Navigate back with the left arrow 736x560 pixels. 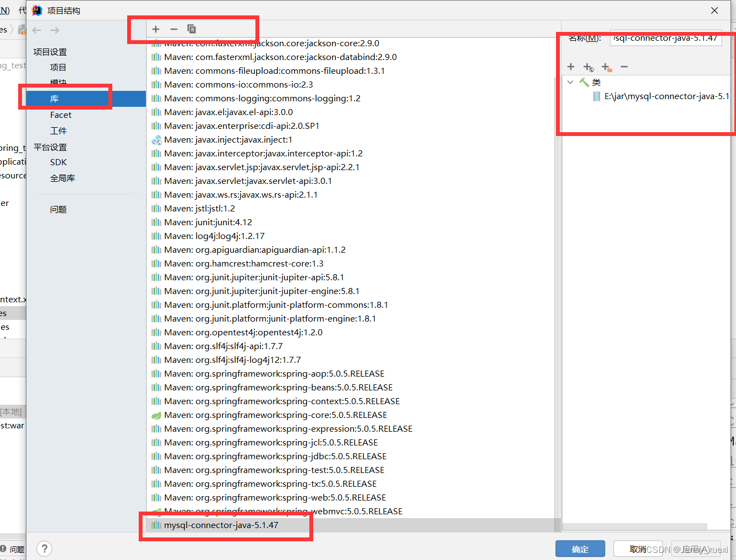pyautogui.click(x=37, y=30)
